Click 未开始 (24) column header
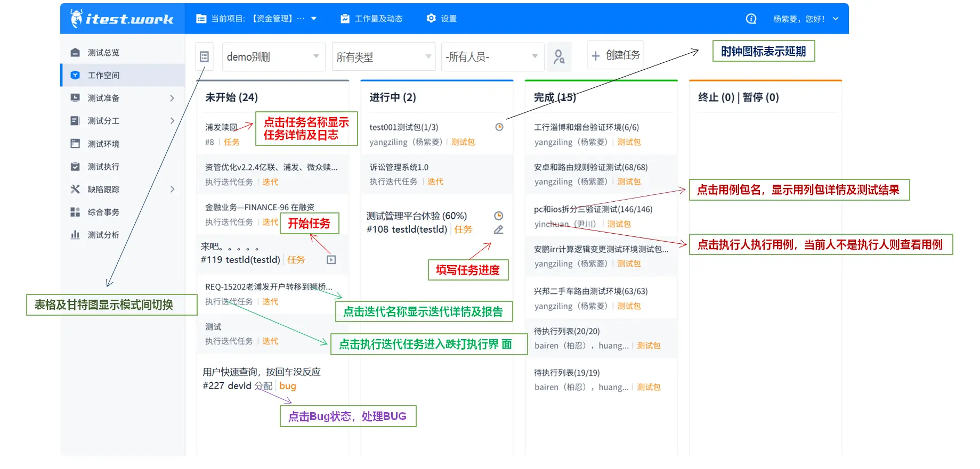980x469 pixels. pos(231,97)
